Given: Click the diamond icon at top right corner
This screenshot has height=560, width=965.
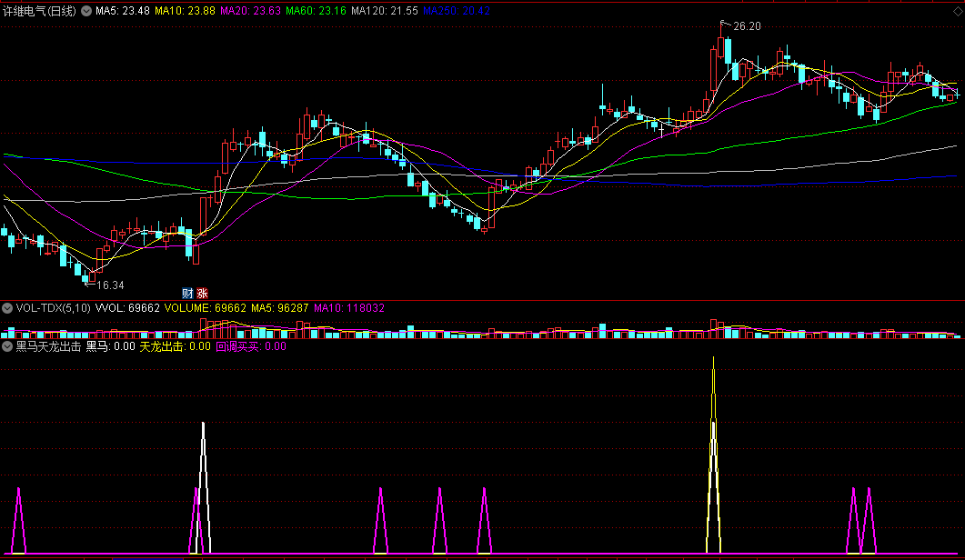Looking at the screenshot, I should point(958,11).
